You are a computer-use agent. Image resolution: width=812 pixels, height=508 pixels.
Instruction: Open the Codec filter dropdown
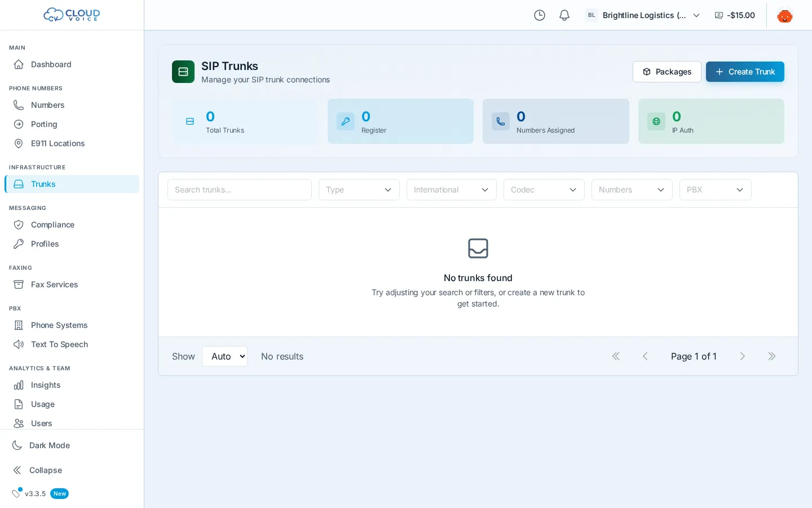[544, 190]
